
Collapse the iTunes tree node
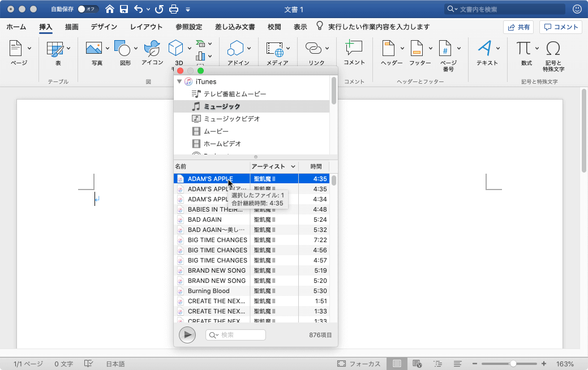[x=179, y=81]
